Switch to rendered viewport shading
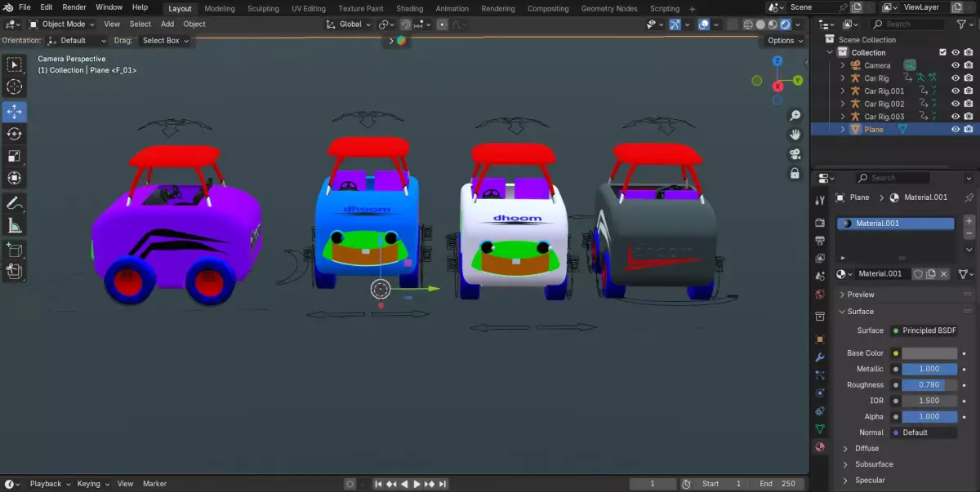The width and height of the screenshot is (980, 492). [785, 24]
